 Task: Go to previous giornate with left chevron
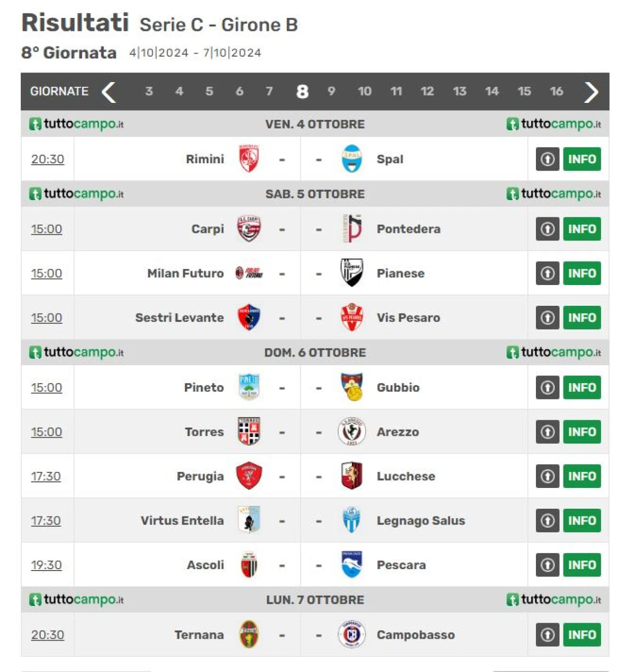tap(109, 92)
